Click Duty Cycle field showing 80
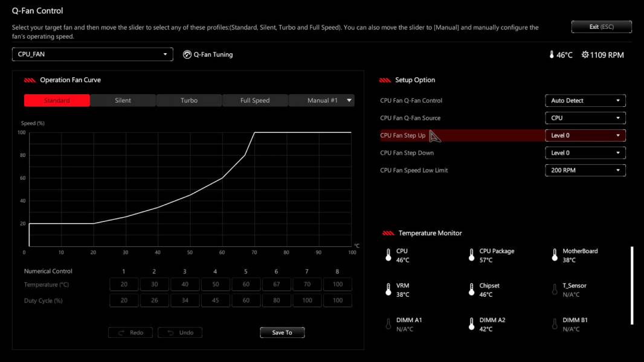Image resolution: width=644 pixels, height=362 pixels. point(277,300)
